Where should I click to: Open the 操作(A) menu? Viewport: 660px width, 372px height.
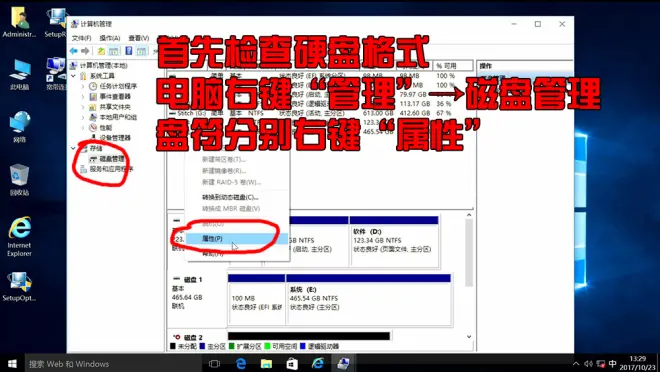[x=110, y=38]
